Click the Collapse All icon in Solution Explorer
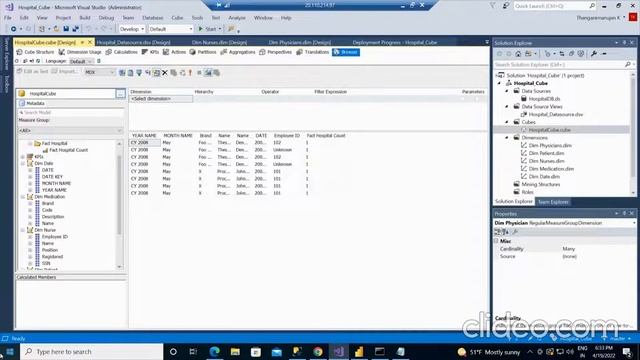The width and height of the screenshot is (640, 360). click(571, 54)
